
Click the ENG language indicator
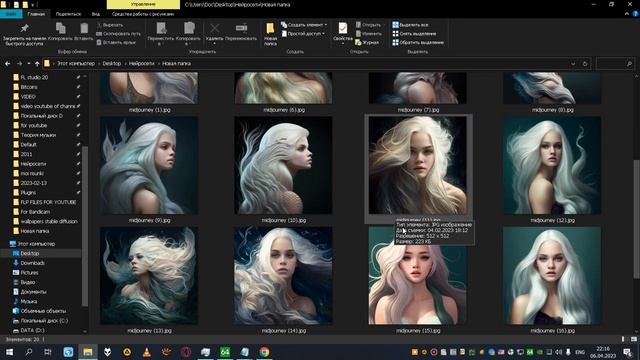[x=580, y=352]
